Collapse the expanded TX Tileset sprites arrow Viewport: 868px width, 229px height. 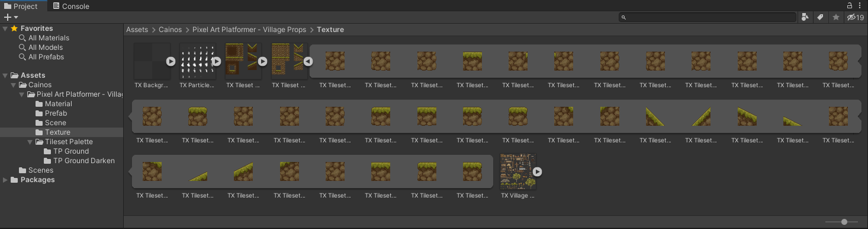[308, 61]
